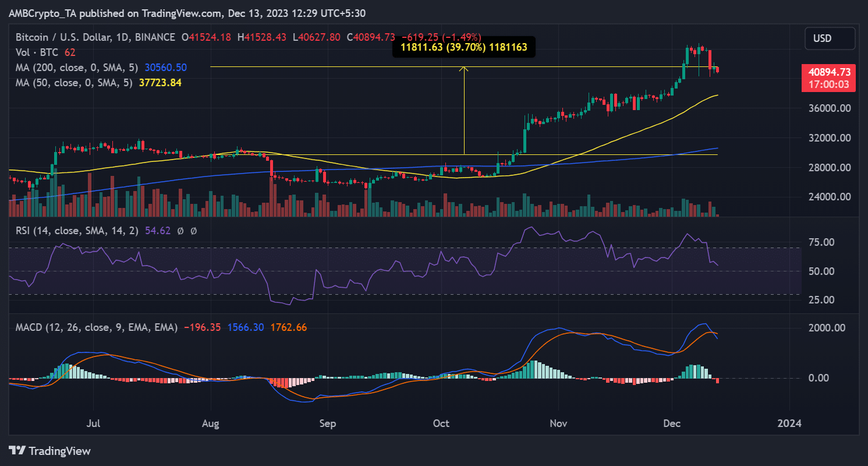868x466 pixels.
Task: Click the Dec time axis label
Action: [672, 423]
